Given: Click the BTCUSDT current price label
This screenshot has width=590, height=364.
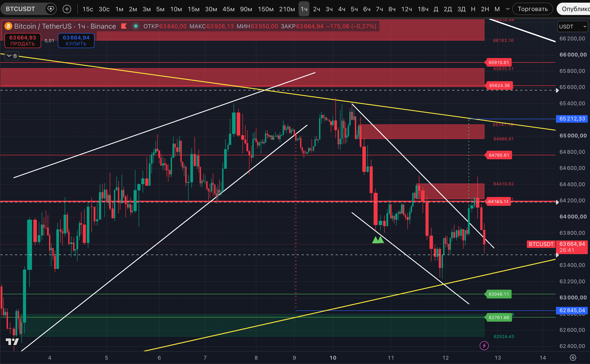Looking at the screenshot, I should click(x=541, y=244).
